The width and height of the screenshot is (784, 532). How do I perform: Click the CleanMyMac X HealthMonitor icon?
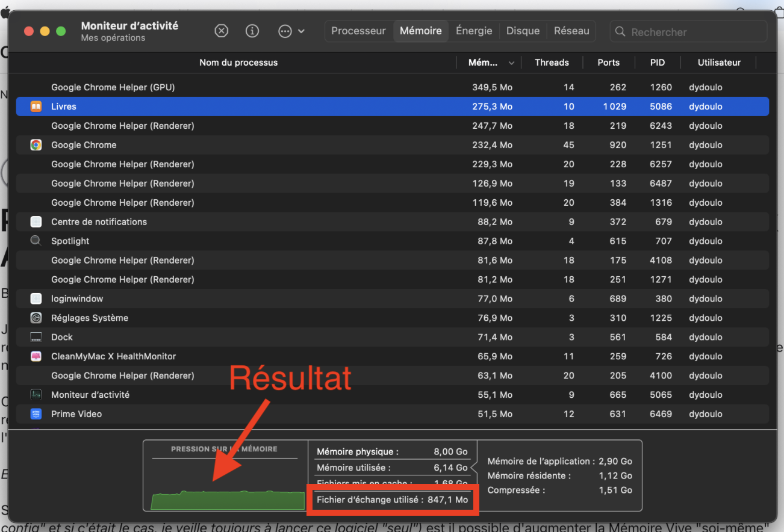click(36, 356)
